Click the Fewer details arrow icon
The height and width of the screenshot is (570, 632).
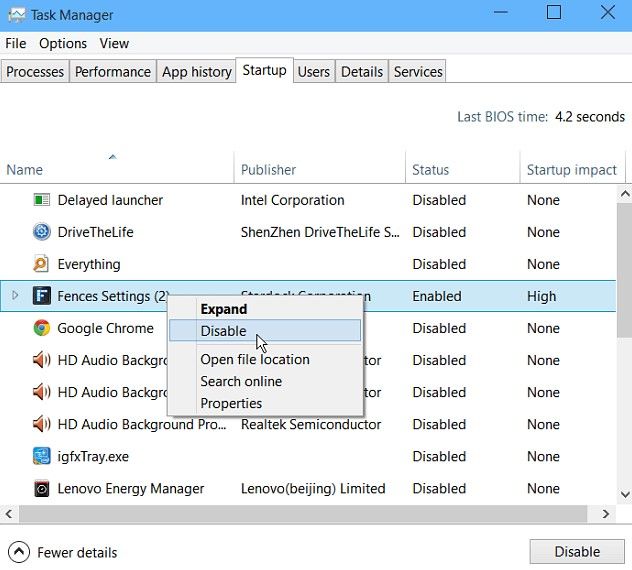coord(19,552)
